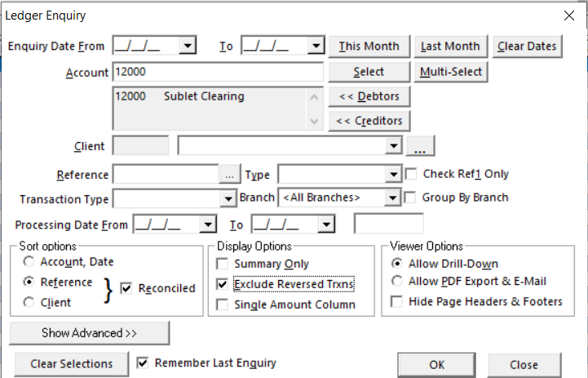Open the Branch dropdown list
The width and height of the screenshot is (588, 378).
click(x=393, y=198)
